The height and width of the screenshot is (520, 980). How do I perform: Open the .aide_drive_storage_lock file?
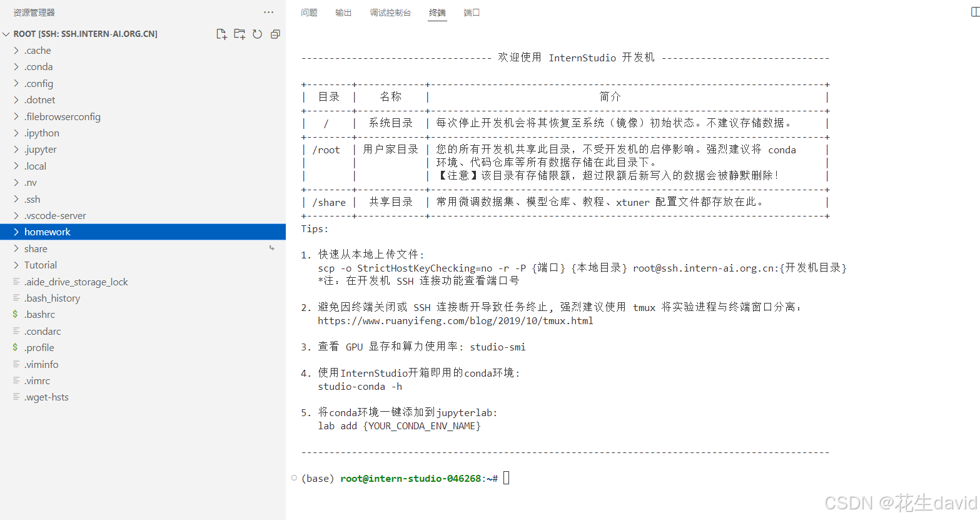(x=143, y=282)
